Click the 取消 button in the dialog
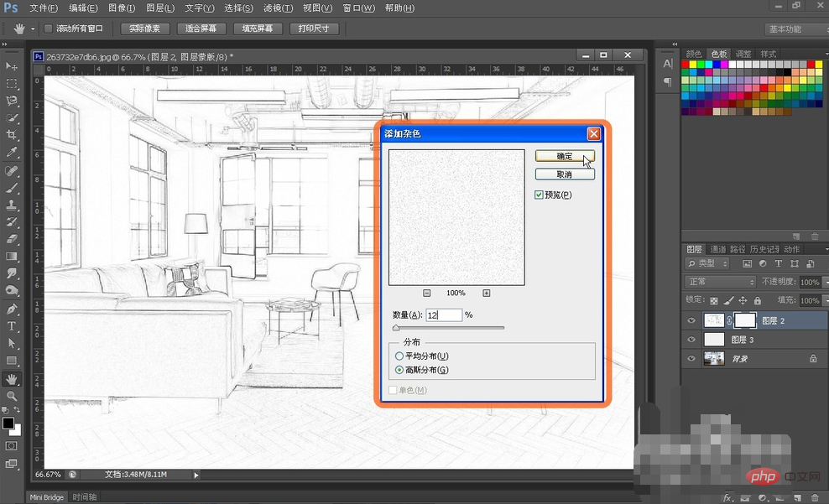Screen dimensions: 829x504 coord(565,174)
